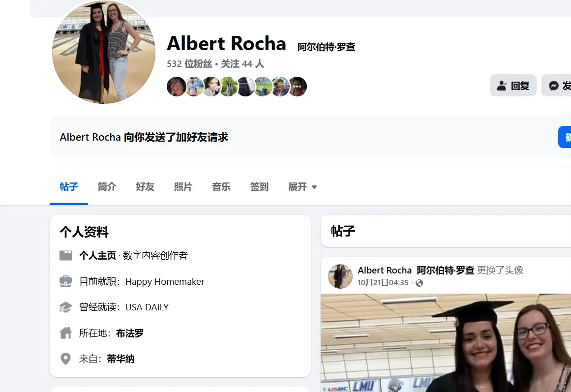Open the post's profile photo image

tap(446, 343)
